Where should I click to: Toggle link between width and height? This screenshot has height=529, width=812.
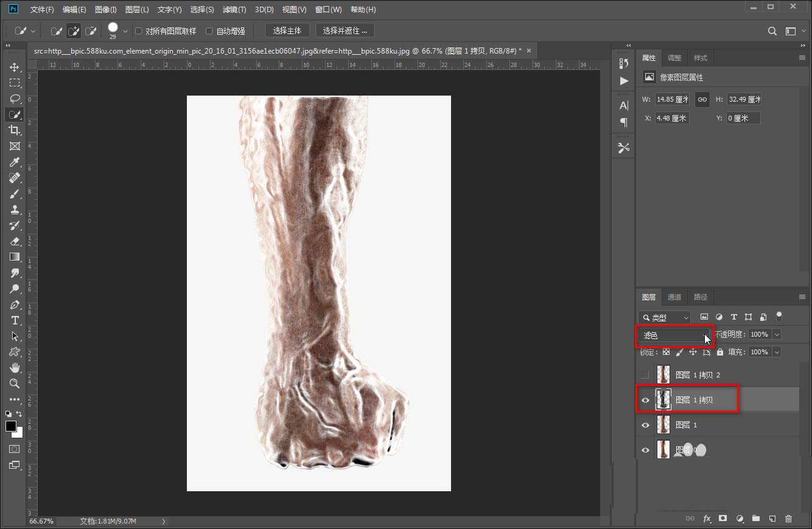tap(702, 99)
